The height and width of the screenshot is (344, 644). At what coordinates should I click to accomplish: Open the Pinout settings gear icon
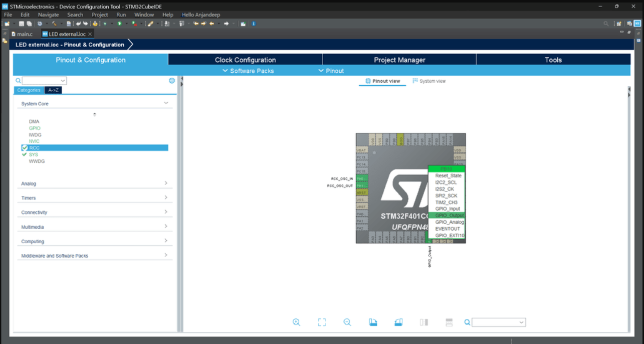[172, 80]
